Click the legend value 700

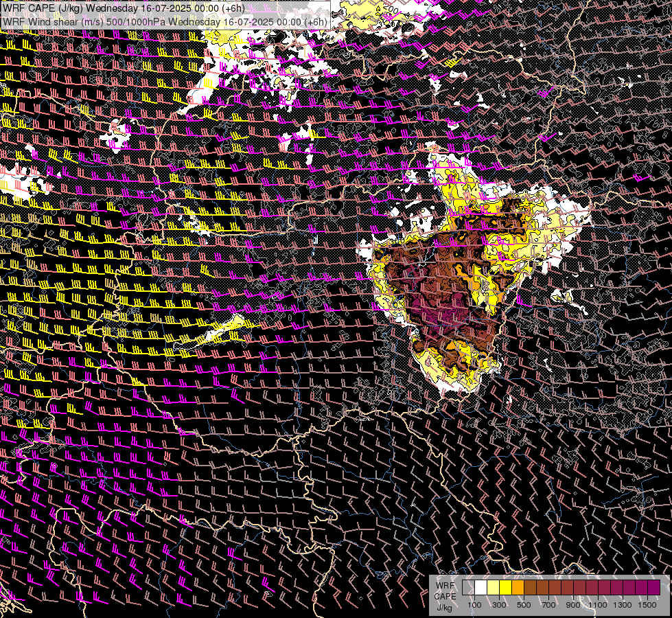click(x=548, y=605)
